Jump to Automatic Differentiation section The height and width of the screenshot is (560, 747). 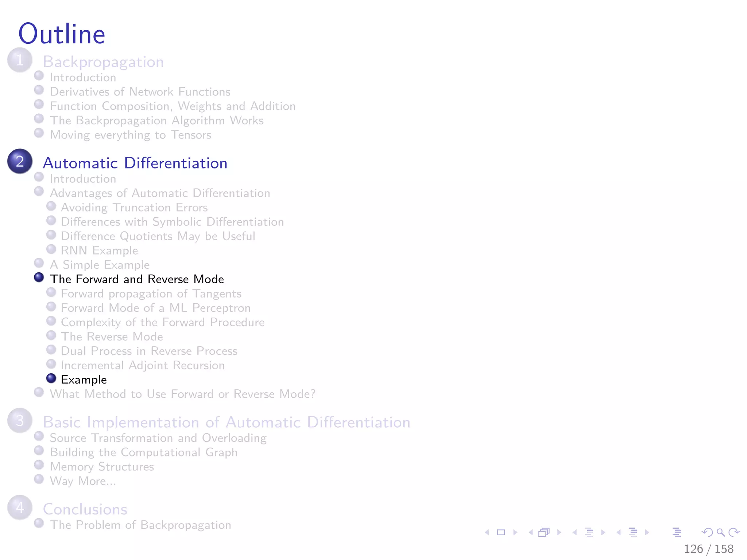135,163
